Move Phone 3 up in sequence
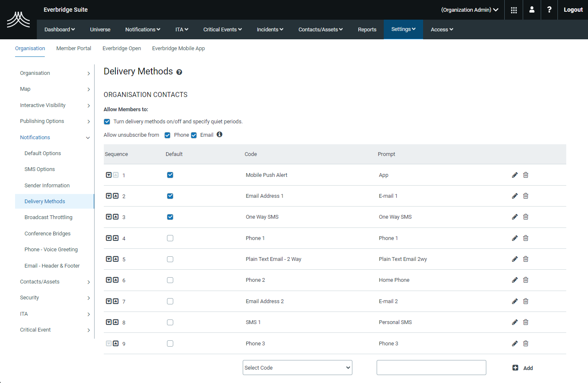Image resolution: width=588 pixels, height=383 pixels. click(x=116, y=343)
